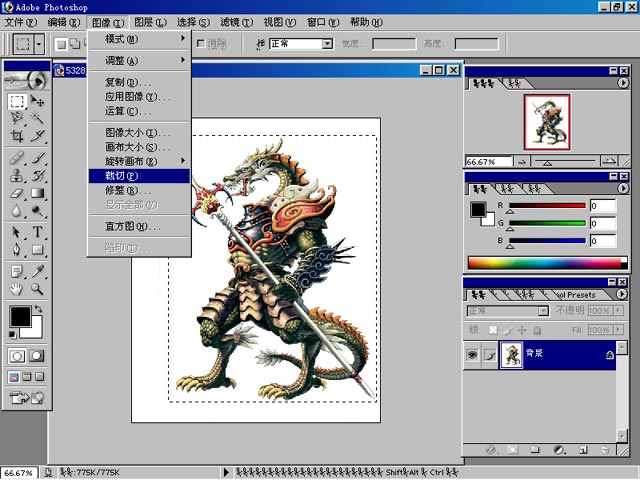Select the Healing Brush tool
Image resolution: width=640 pixels, height=480 pixels.
[17, 158]
